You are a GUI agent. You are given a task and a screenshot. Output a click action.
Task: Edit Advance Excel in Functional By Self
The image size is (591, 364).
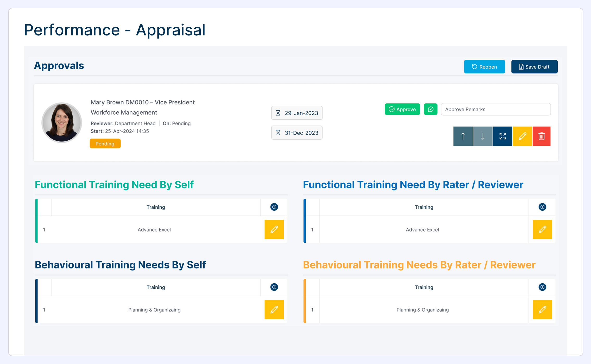pos(274,229)
